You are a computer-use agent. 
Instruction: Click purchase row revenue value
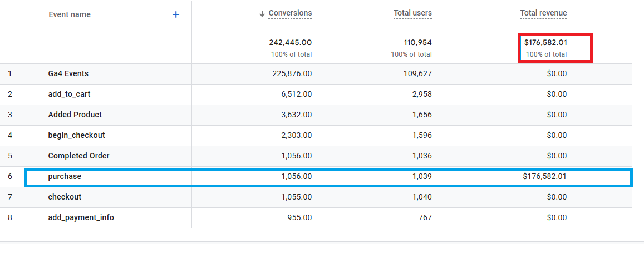544,176
